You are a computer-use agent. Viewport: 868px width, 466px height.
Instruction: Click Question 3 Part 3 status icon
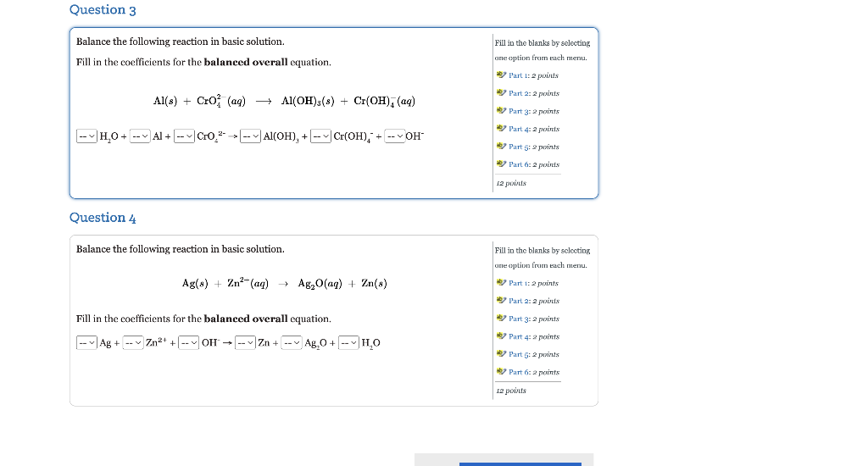[x=502, y=110]
